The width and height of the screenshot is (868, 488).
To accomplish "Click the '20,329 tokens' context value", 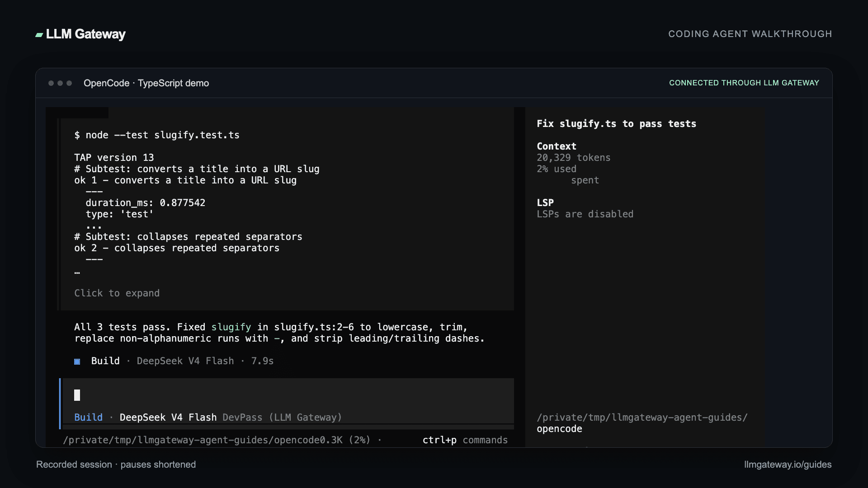I will pyautogui.click(x=573, y=158).
